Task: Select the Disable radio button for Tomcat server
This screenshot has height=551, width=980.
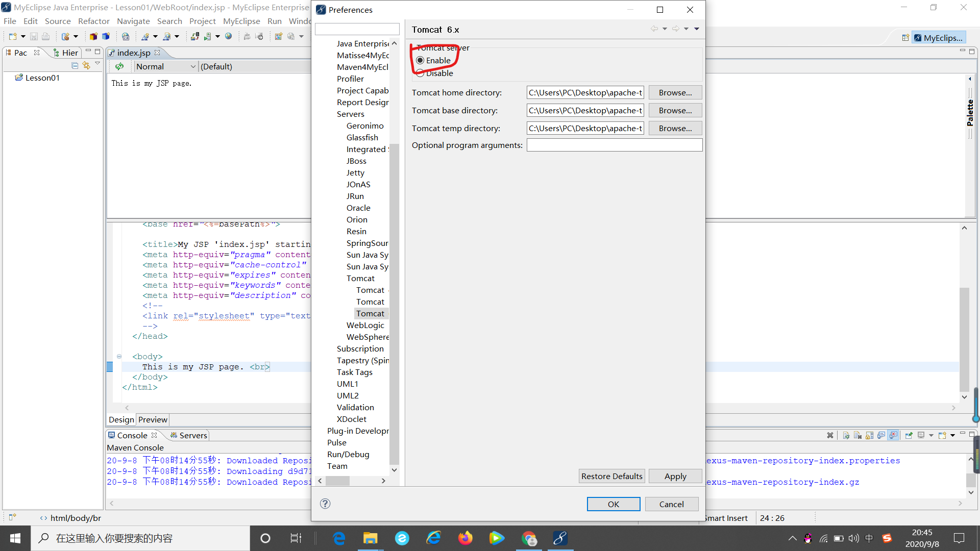Action: pyautogui.click(x=420, y=73)
